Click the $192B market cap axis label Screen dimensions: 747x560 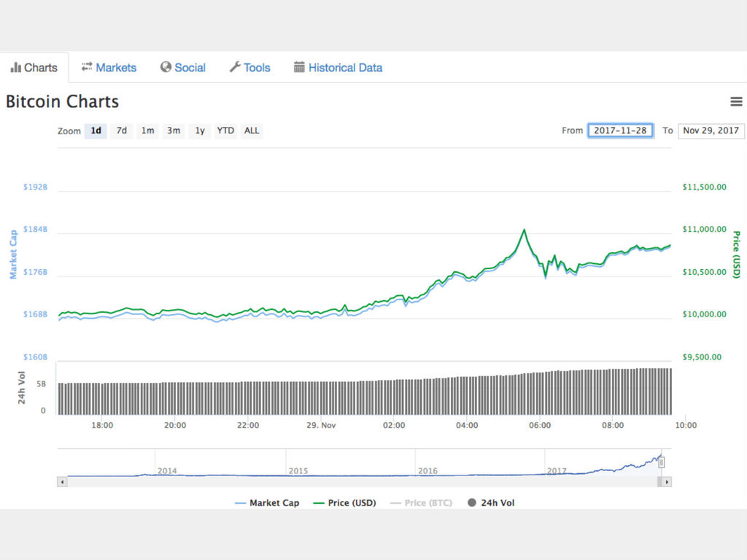tap(35, 187)
